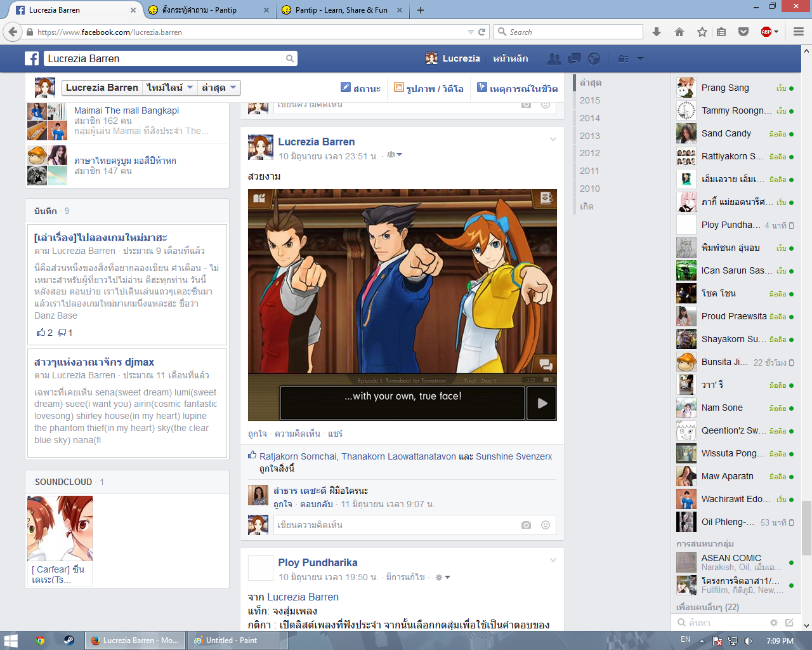812x650 pixels.
Task: Click the play button in game screenshot
Action: tap(542, 403)
